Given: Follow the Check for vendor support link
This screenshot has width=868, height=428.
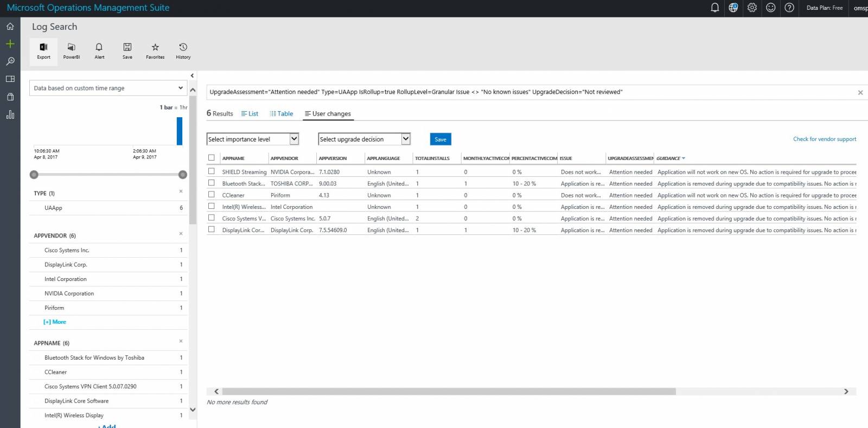Looking at the screenshot, I should (x=824, y=139).
